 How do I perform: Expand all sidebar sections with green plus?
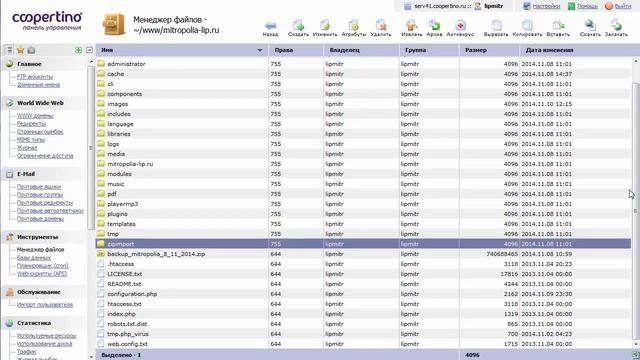click(x=78, y=50)
